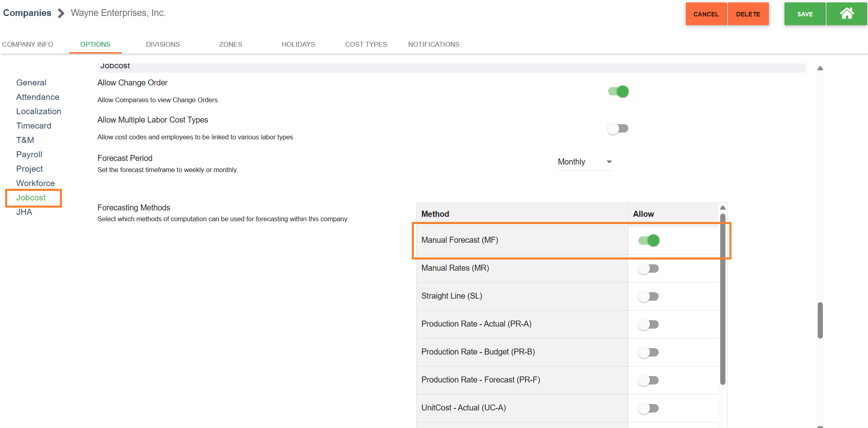Open the Forecast Period Monthly dropdown
The image size is (868, 428).
point(585,162)
